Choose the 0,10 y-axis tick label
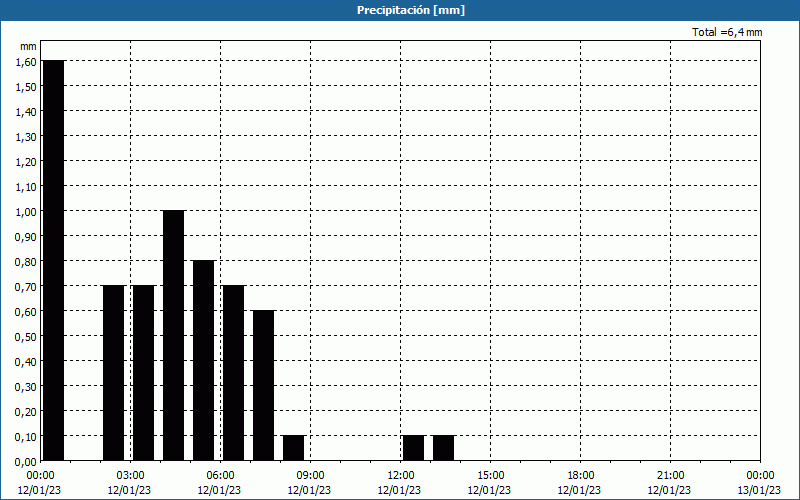This screenshot has height=500, width=800. click(27, 436)
